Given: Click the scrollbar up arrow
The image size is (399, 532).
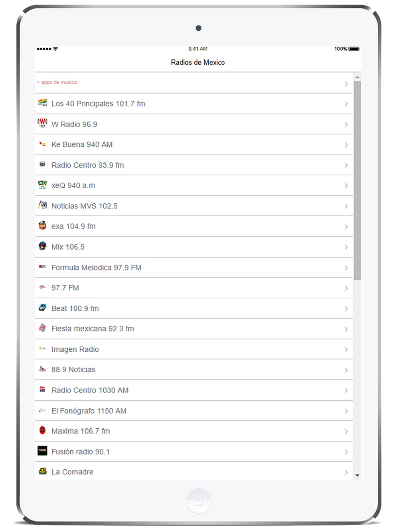Looking at the screenshot, I should point(357,77).
